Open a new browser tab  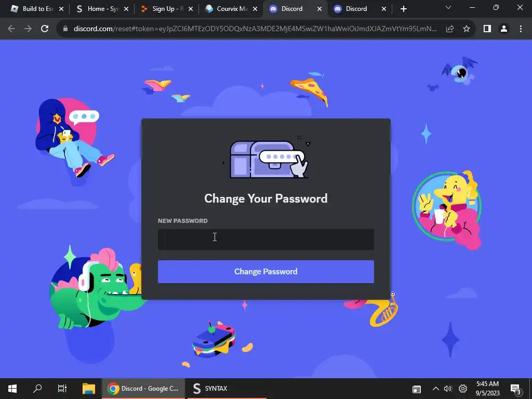pyautogui.click(x=403, y=9)
